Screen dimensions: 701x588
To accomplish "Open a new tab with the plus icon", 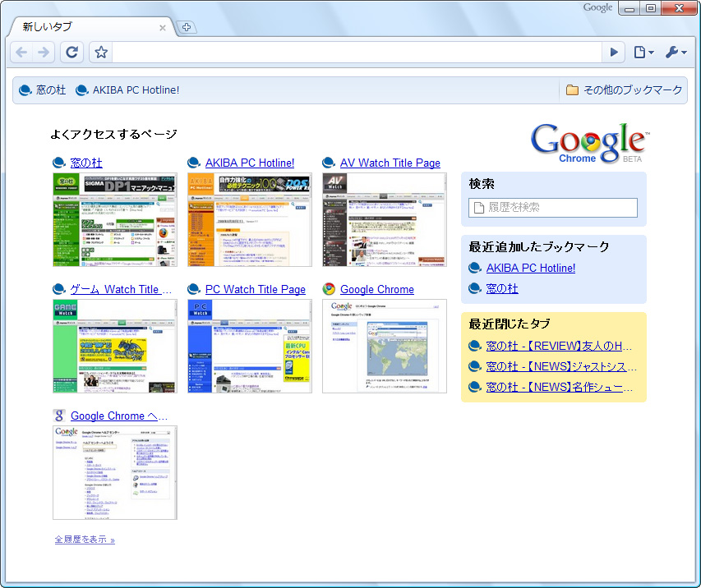I will click(186, 26).
